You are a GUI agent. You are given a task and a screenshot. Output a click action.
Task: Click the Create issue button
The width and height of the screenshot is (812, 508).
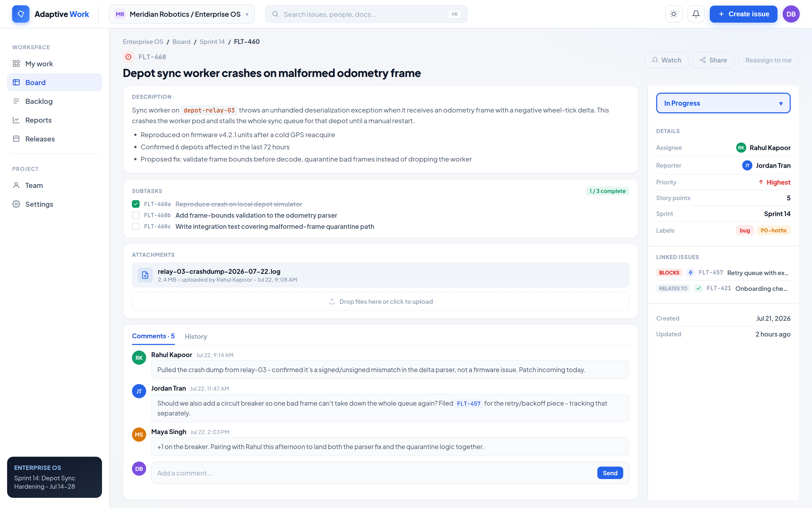click(743, 14)
